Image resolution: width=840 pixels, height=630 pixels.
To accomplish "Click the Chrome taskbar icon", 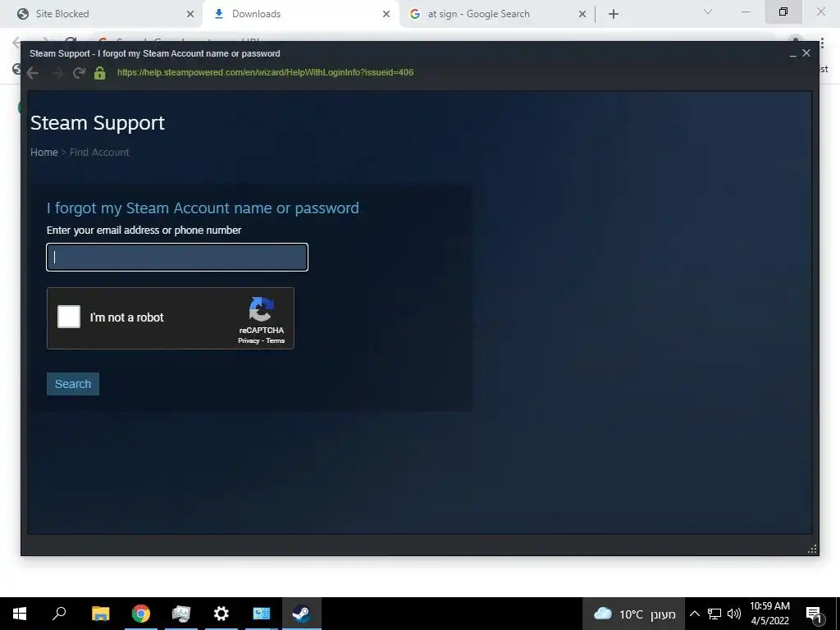I will pyautogui.click(x=141, y=614).
